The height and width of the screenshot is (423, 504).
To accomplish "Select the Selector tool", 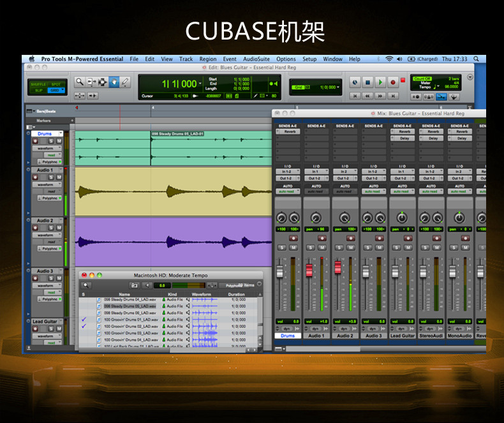I will [103, 82].
